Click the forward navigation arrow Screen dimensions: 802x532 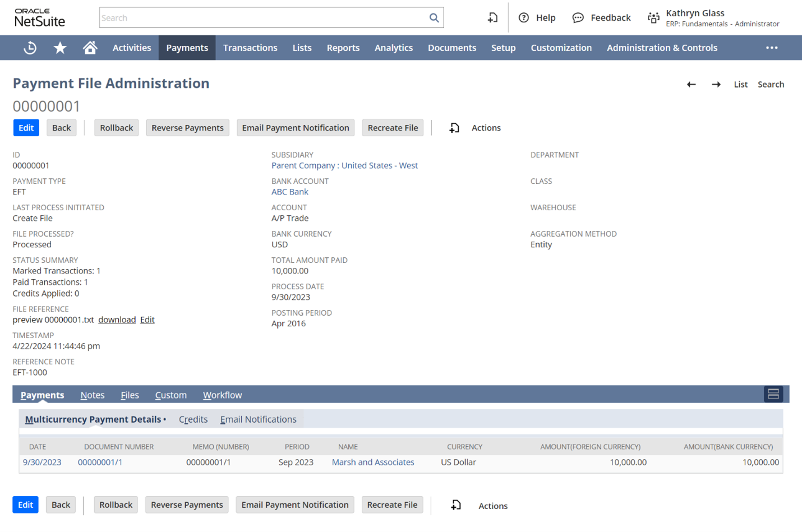click(x=716, y=84)
